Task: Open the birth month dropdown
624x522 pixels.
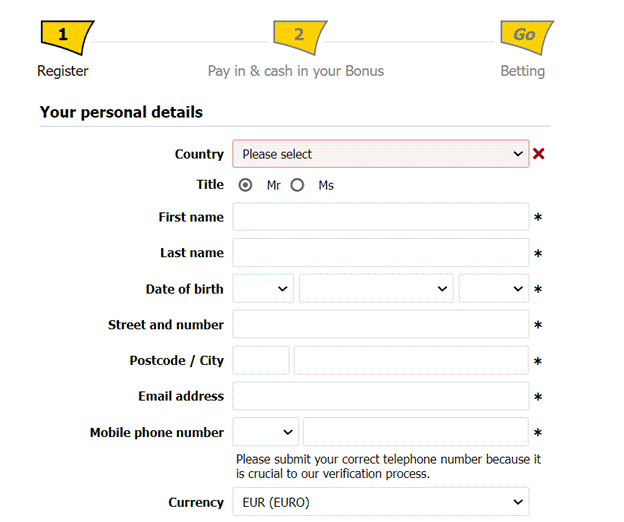Action: [x=376, y=289]
